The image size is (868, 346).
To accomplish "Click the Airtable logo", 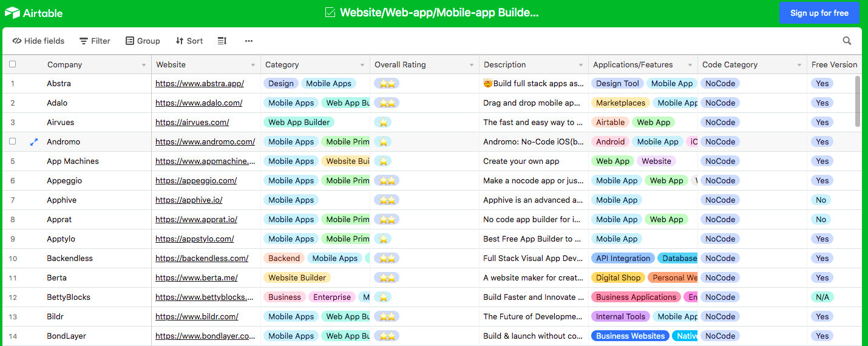I will click(x=34, y=13).
